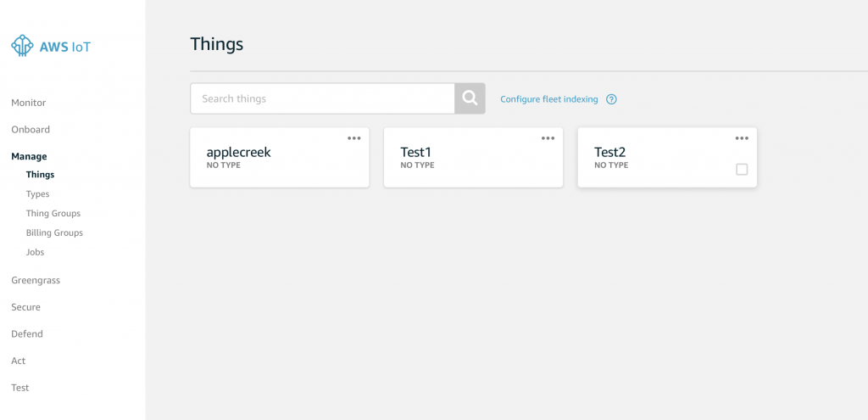Viewport: 868px width, 420px height.
Task: Expand the Monitor sidebar section
Action: click(29, 103)
